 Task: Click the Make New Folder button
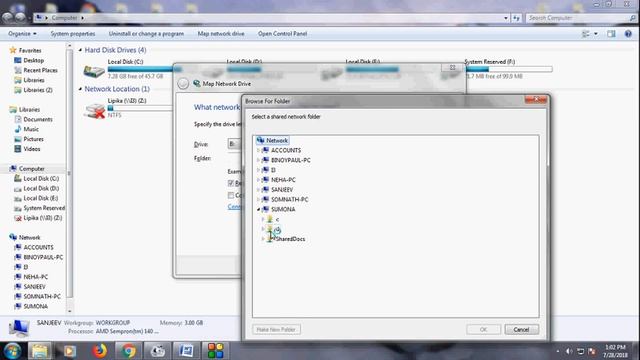coord(276,329)
